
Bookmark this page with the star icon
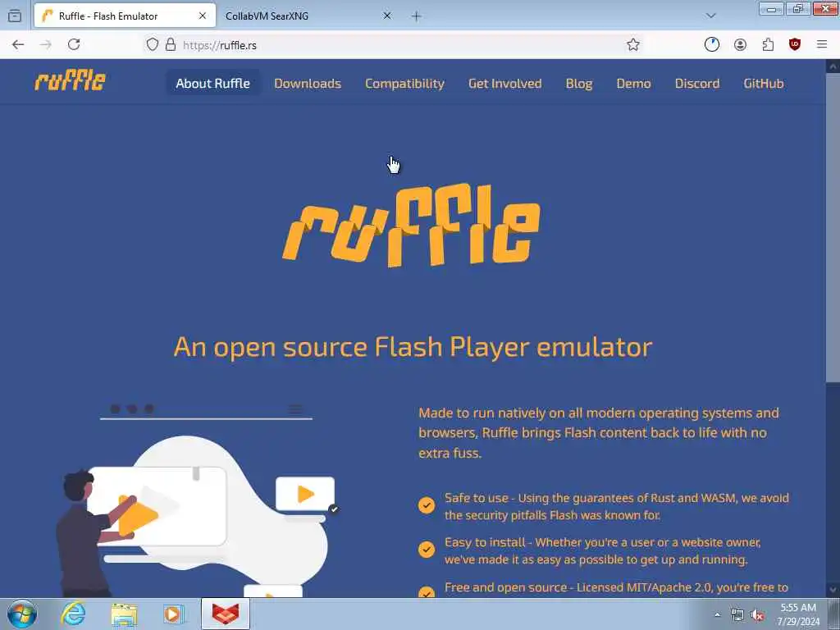(633, 45)
